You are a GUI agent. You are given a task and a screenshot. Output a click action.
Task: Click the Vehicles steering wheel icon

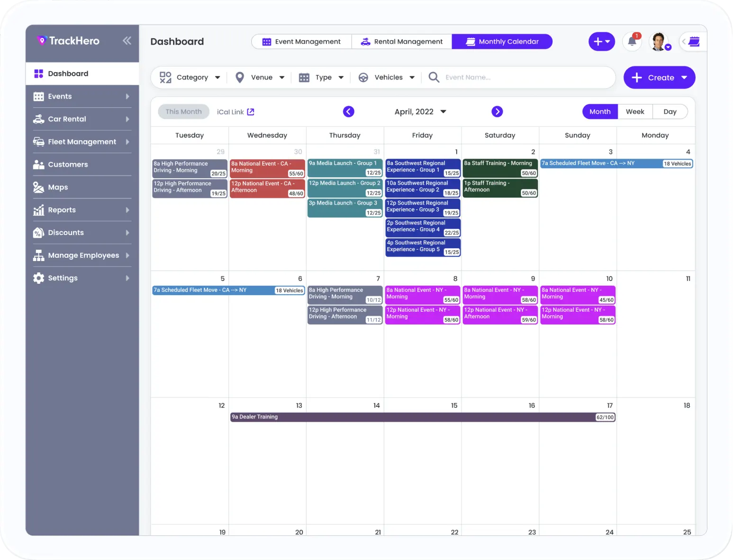[x=363, y=77]
